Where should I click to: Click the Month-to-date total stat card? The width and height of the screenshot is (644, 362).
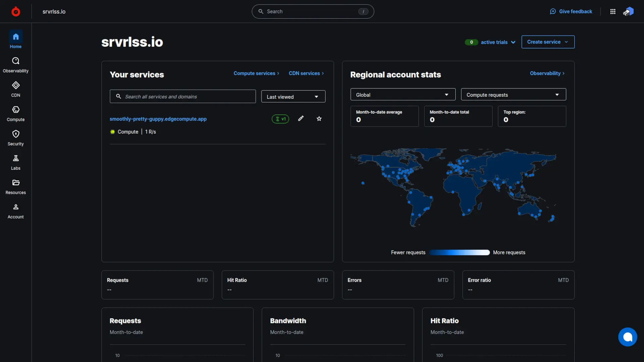click(x=458, y=116)
